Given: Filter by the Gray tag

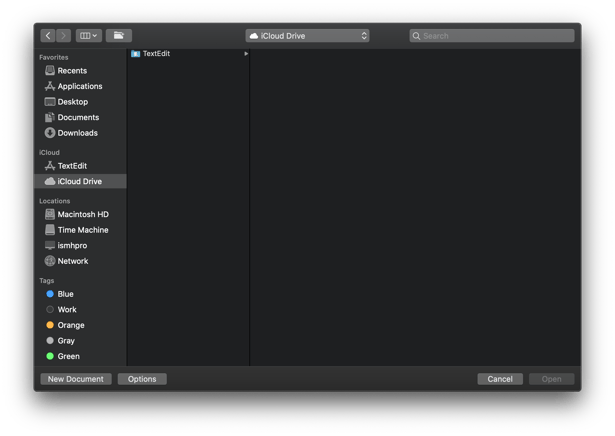Looking at the screenshot, I should tap(80, 341).
